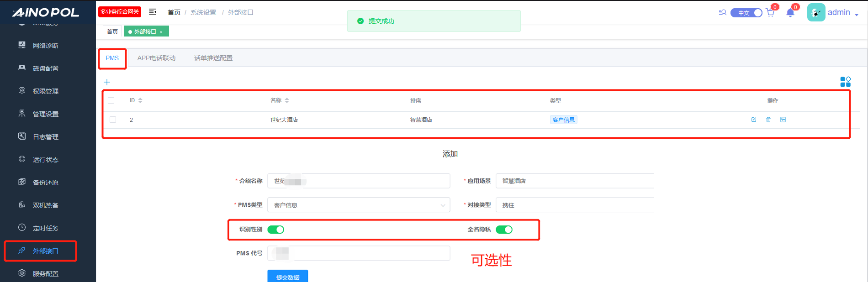
Task: Open 网络诊断 in the sidebar
Action: tap(45, 46)
